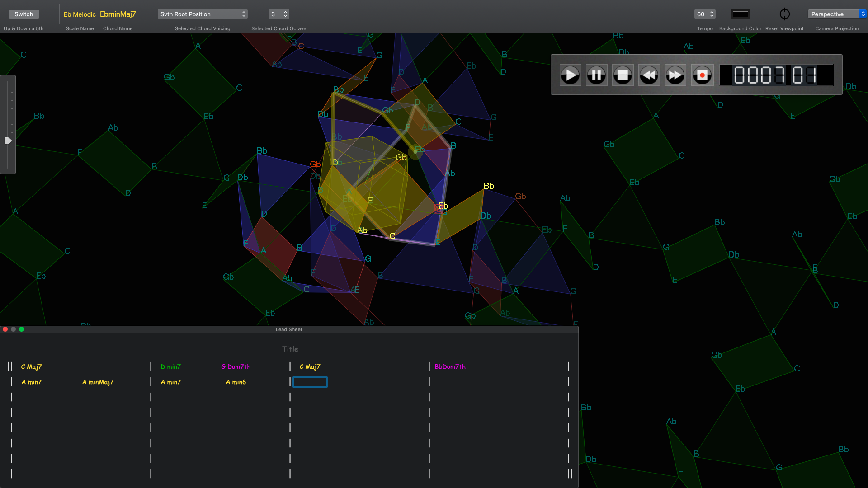Click the Fast Forward transport button
The image size is (868, 488).
pyautogui.click(x=675, y=75)
